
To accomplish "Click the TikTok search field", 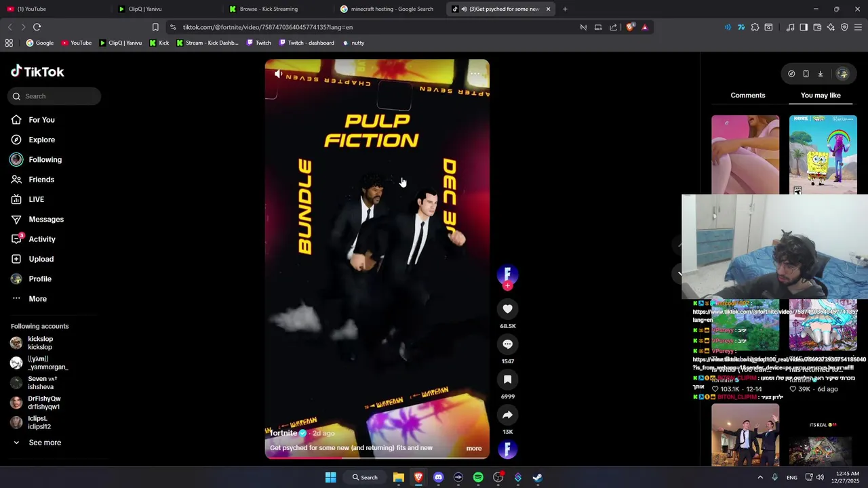I will tap(54, 96).
